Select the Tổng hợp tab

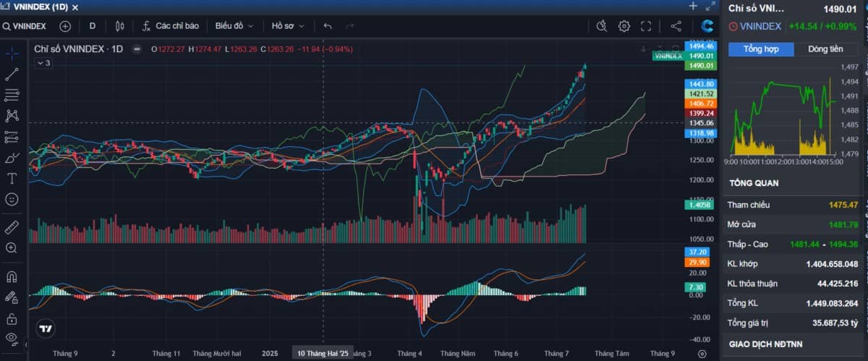(x=761, y=49)
